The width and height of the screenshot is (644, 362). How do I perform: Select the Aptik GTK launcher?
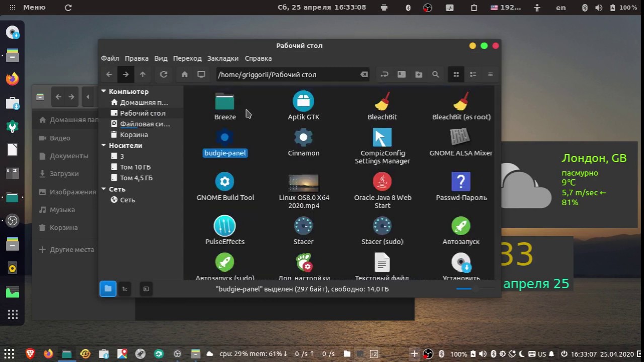pos(303,106)
